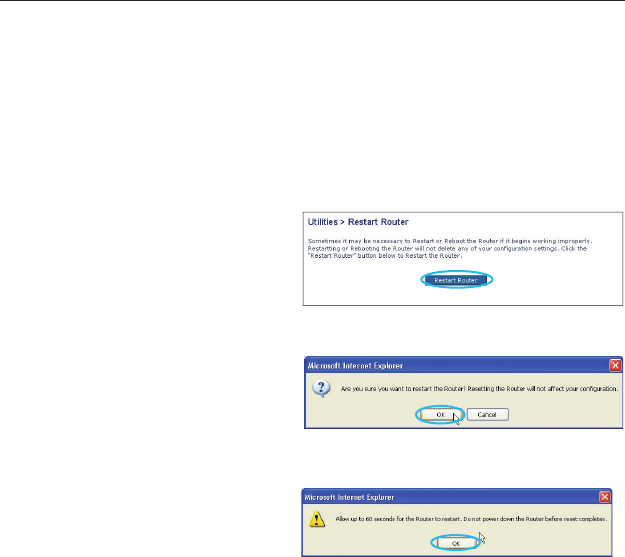
Task: Click text 'Allow up to 60 seconds for the Router to restart'
Action: coord(398,519)
